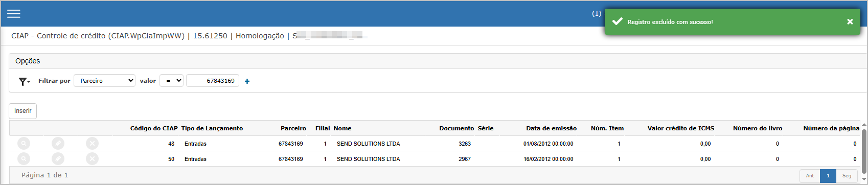
Task: Delete record 48 with the X icon
Action: pos(92,144)
